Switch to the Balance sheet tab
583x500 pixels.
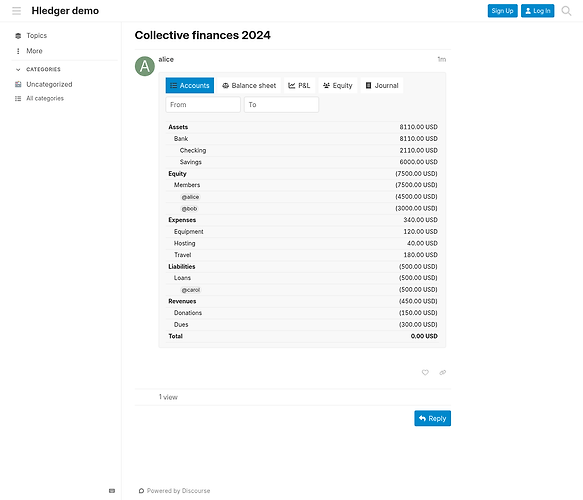tap(249, 86)
